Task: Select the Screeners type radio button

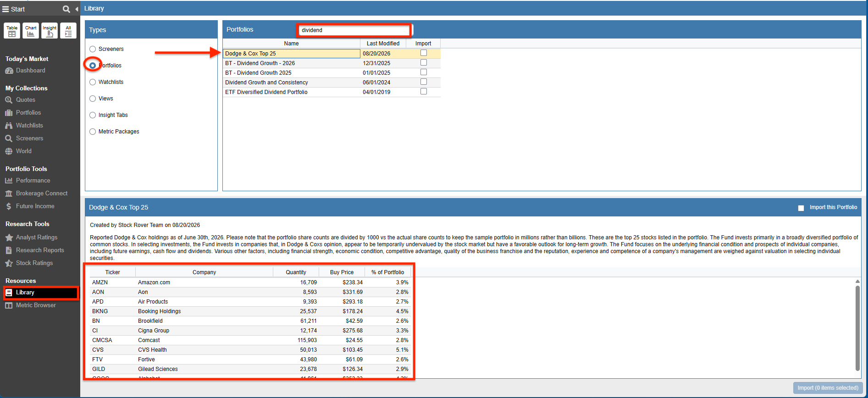Action: pos(93,49)
